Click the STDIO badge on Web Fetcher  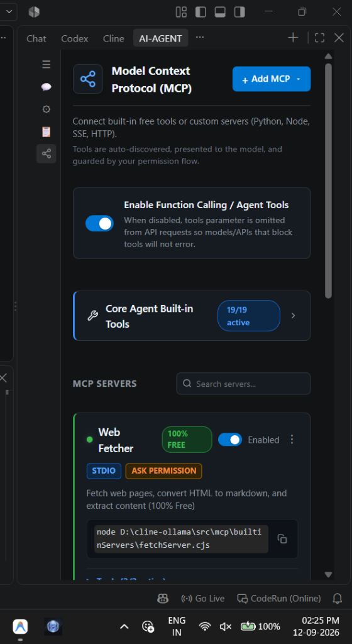pos(104,471)
